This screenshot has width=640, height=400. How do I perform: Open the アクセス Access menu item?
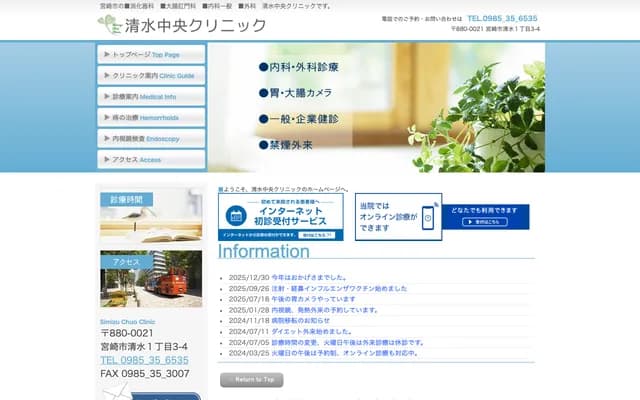(x=151, y=160)
